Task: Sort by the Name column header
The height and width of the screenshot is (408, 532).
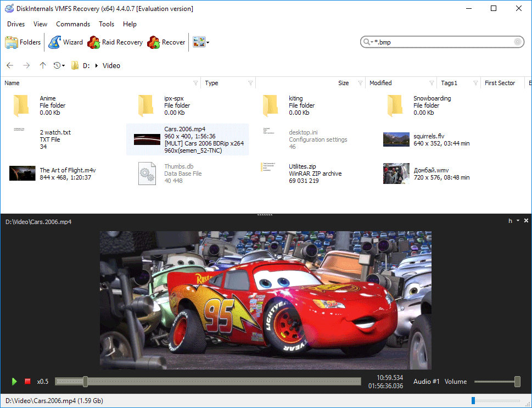Action: pyautogui.click(x=12, y=83)
